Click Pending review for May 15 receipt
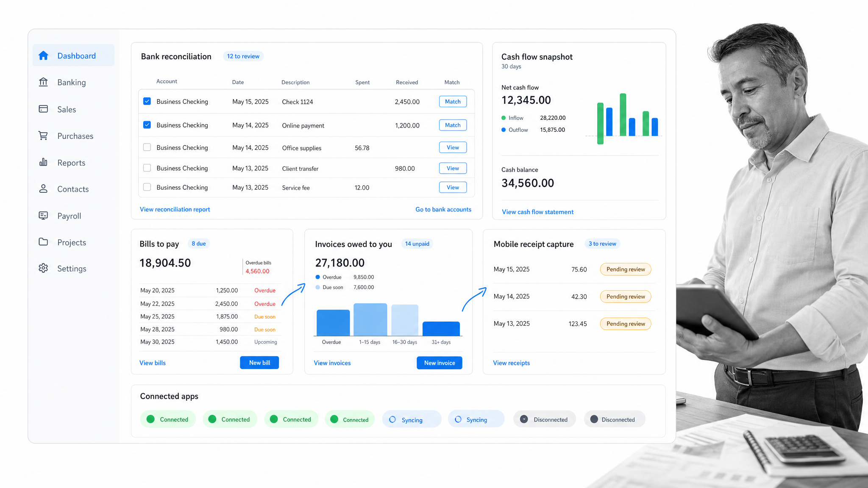 626,269
